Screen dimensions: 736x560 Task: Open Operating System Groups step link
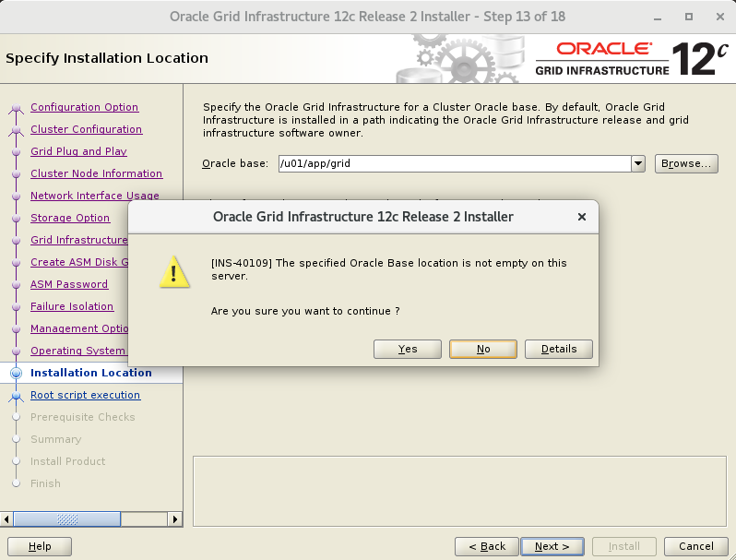[x=77, y=351]
